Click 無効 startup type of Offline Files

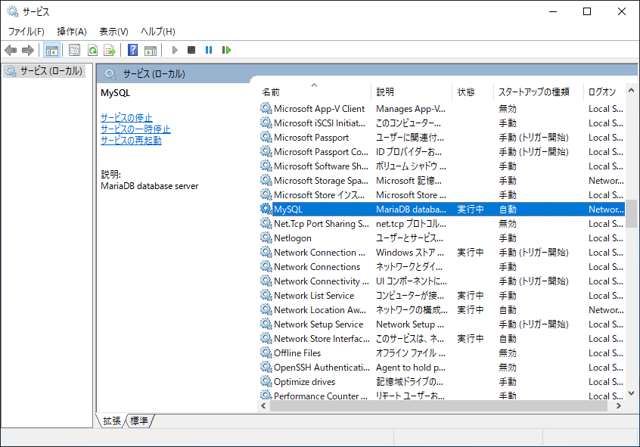point(507,353)
